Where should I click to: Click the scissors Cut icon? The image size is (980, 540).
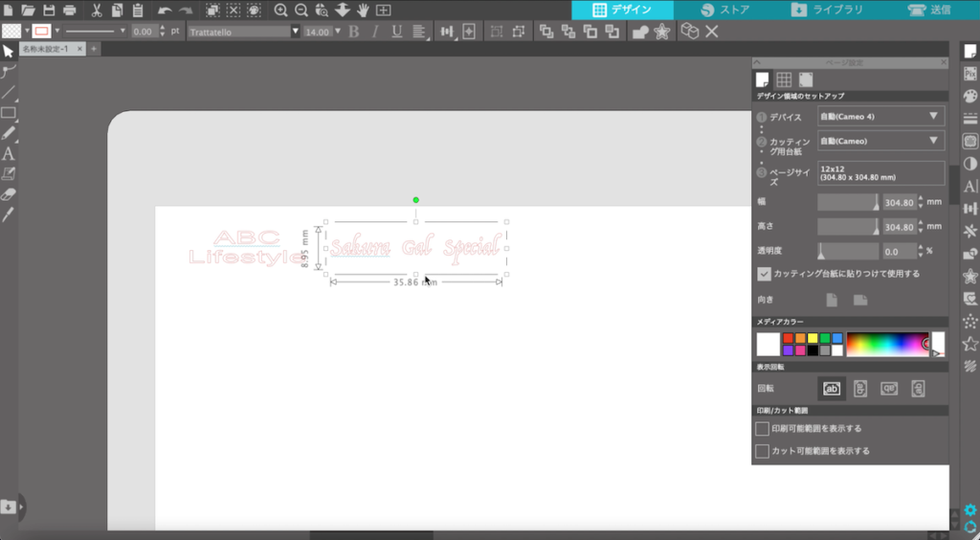point(96,11)
